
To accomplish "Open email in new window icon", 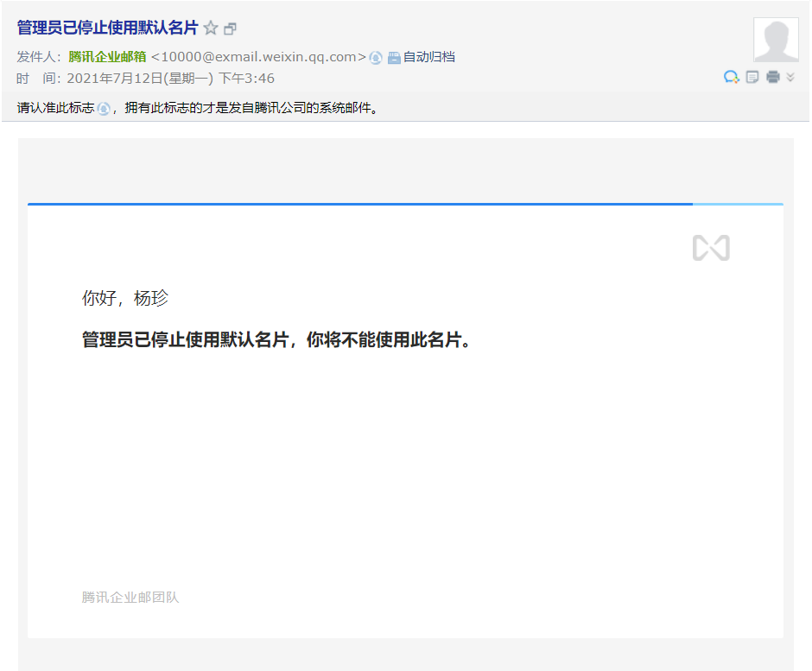I will (230, 29).
